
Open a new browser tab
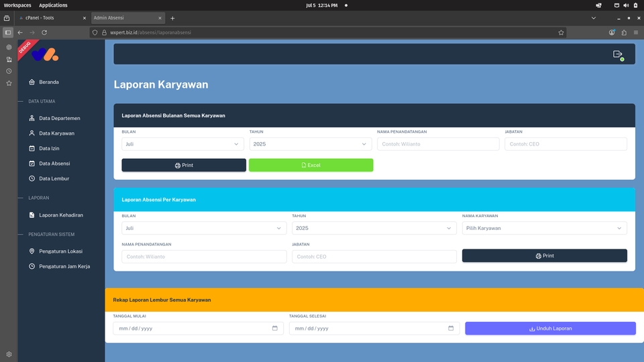click(x=172, y=18)
